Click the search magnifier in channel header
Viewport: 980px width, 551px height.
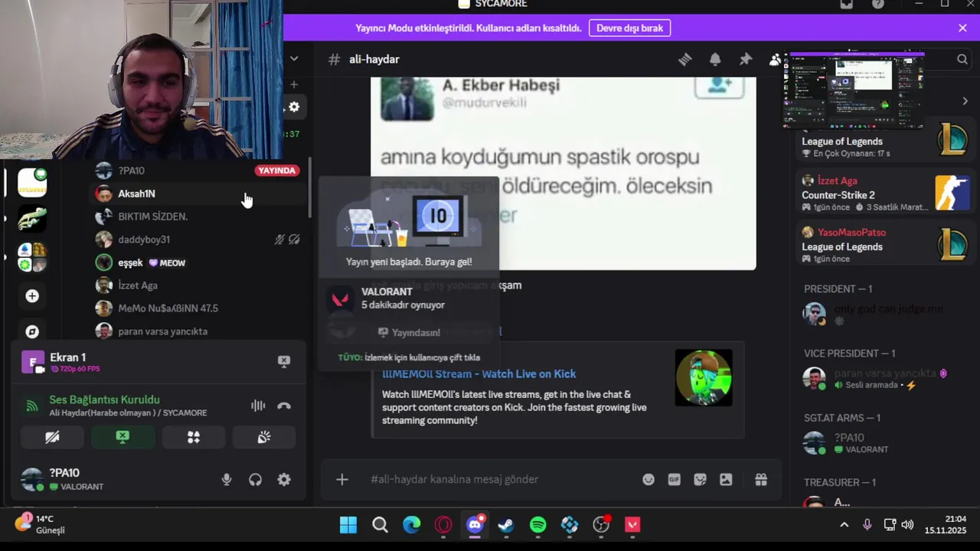point(962,59)
